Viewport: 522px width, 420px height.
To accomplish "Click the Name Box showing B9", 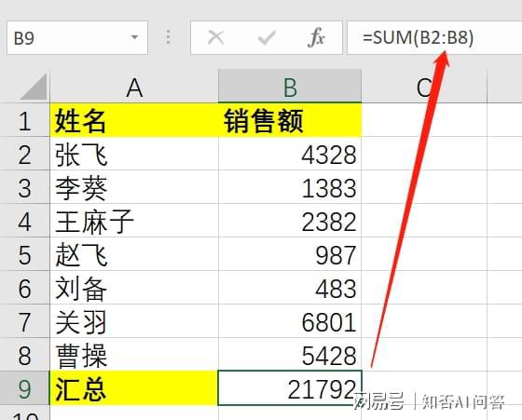I will click(x=77, y=37).
